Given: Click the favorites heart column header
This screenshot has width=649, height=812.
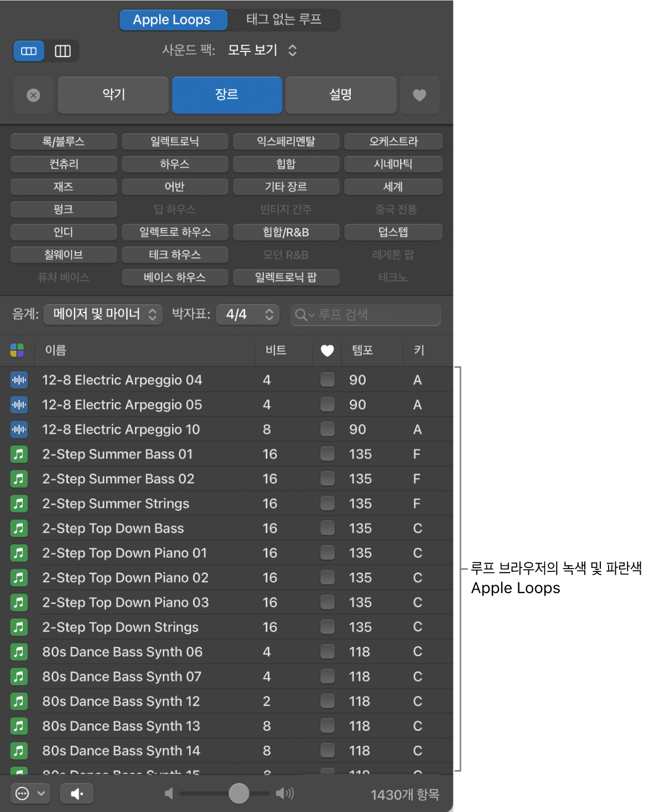Looking at the screenshot, I should [327, 351].
